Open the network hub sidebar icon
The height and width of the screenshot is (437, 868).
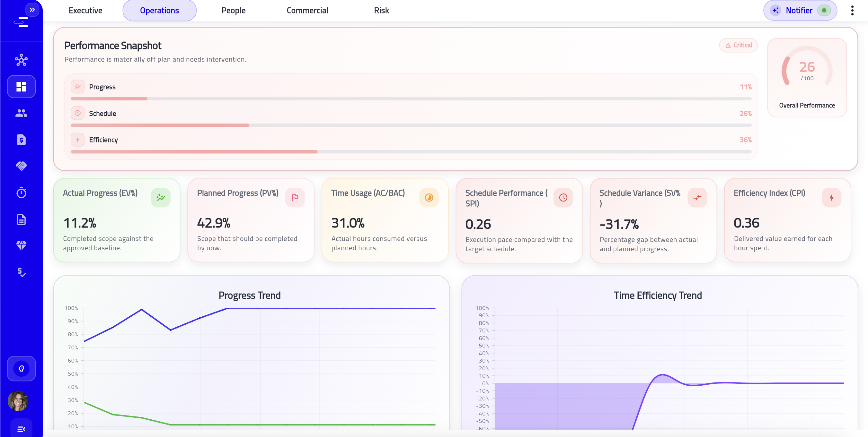[21, 60]
